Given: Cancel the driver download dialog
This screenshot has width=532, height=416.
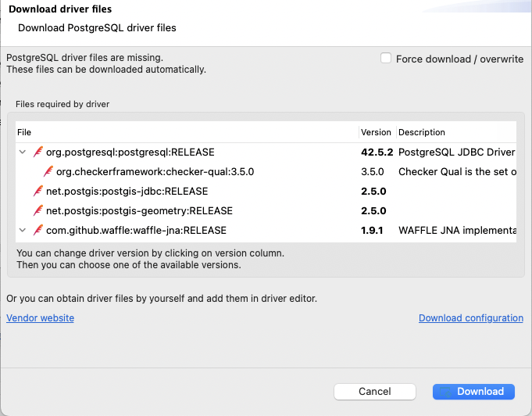Looking at the screenshot, I should click(374, 391).
